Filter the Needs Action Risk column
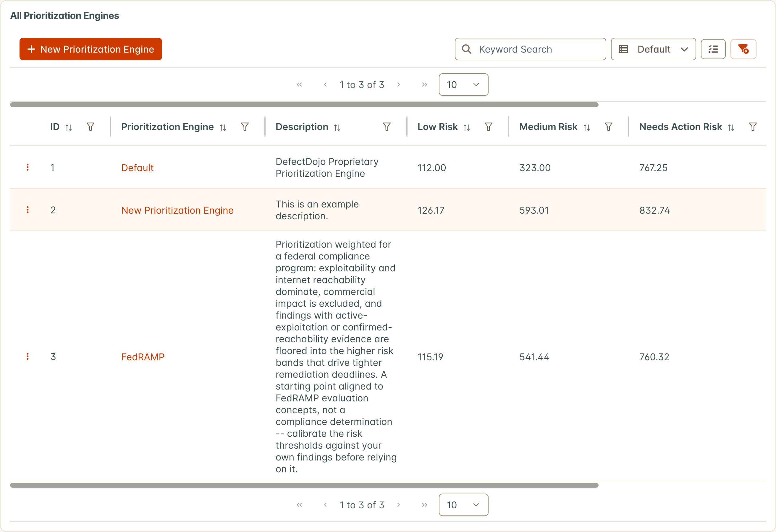 click(753, 127)
